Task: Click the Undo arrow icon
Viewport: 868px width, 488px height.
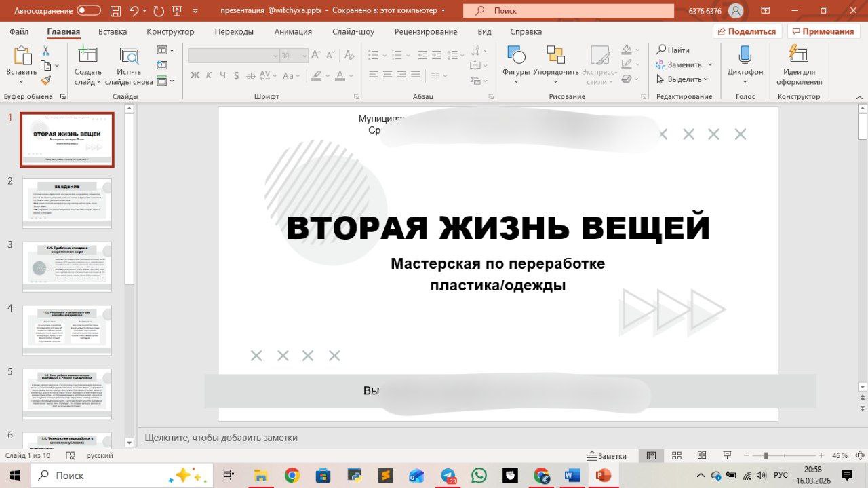Action: click(134, 10)
